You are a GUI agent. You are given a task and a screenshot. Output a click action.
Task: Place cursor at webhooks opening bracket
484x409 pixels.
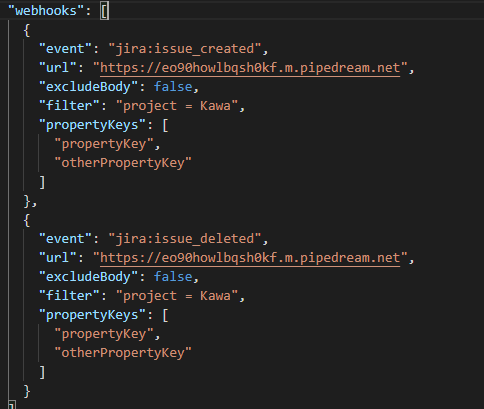[x=104, y=11]
